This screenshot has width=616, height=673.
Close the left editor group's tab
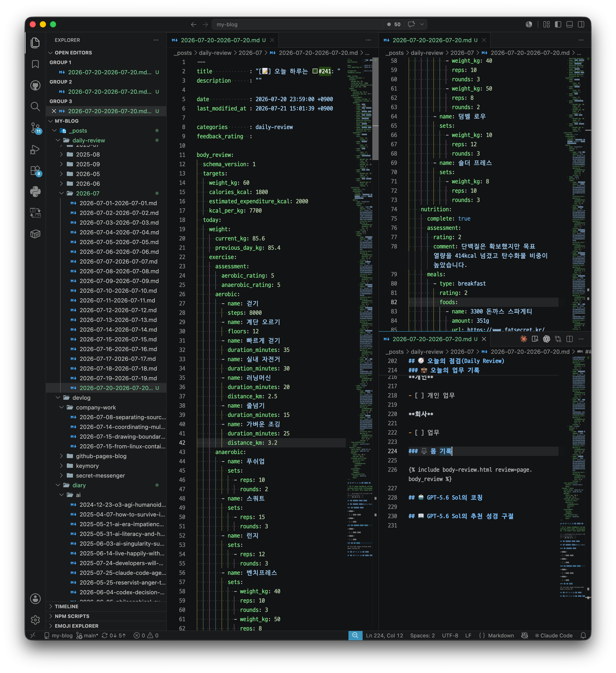[x=272, y=40]
